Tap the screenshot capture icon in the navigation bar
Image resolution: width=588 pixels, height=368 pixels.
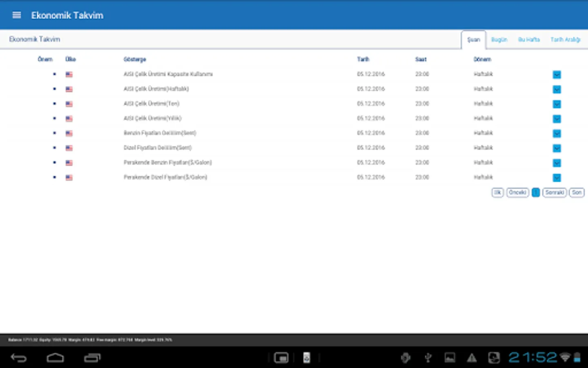click(281, 358)
